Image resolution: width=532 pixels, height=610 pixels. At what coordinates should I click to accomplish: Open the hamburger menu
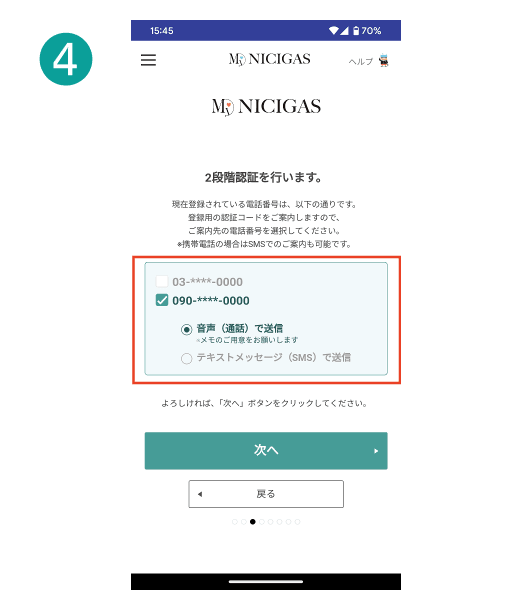148,60
